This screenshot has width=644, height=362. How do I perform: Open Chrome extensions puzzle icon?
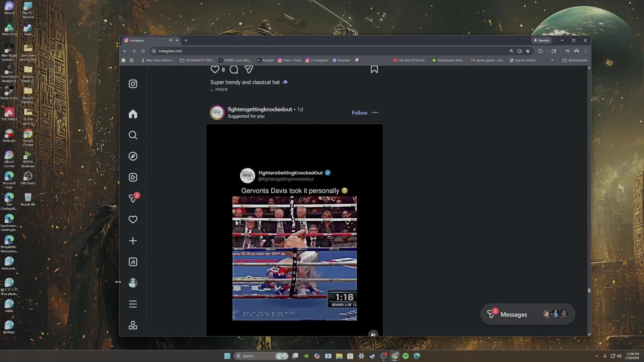pos(541,51)
